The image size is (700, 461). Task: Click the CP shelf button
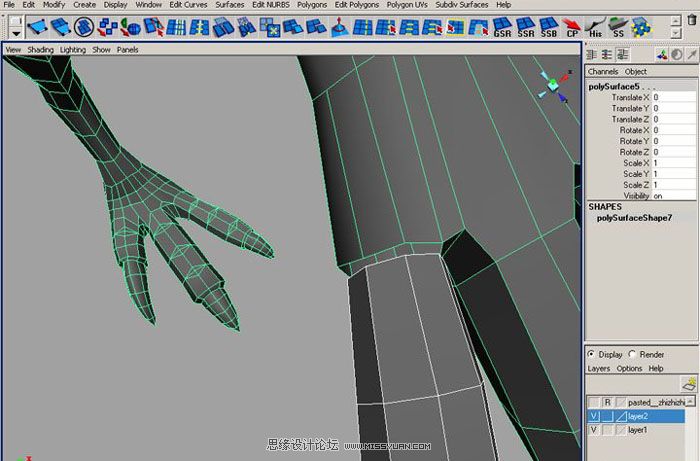(x=573, y=26)
